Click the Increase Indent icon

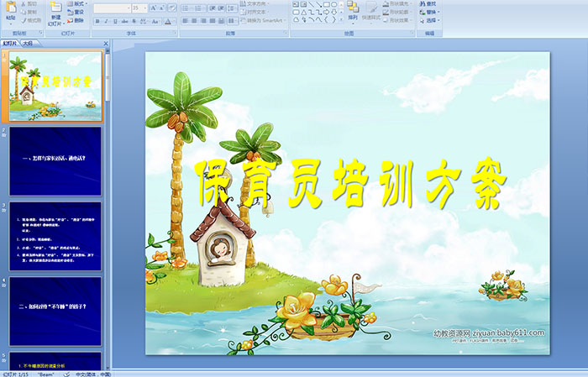pyautogui.click(x=221, y=8)
